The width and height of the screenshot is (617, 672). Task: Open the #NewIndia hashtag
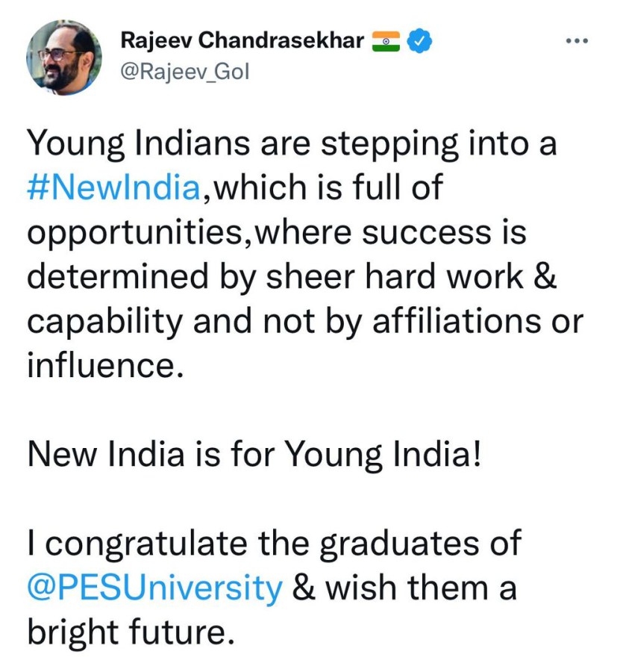pos(114,188)
